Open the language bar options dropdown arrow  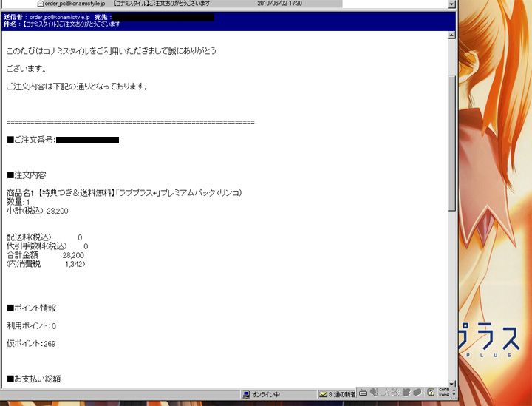pos(454,396)
